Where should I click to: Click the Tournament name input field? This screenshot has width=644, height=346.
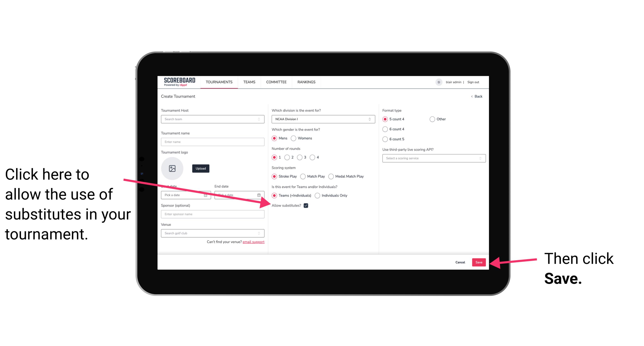[212, 141]
